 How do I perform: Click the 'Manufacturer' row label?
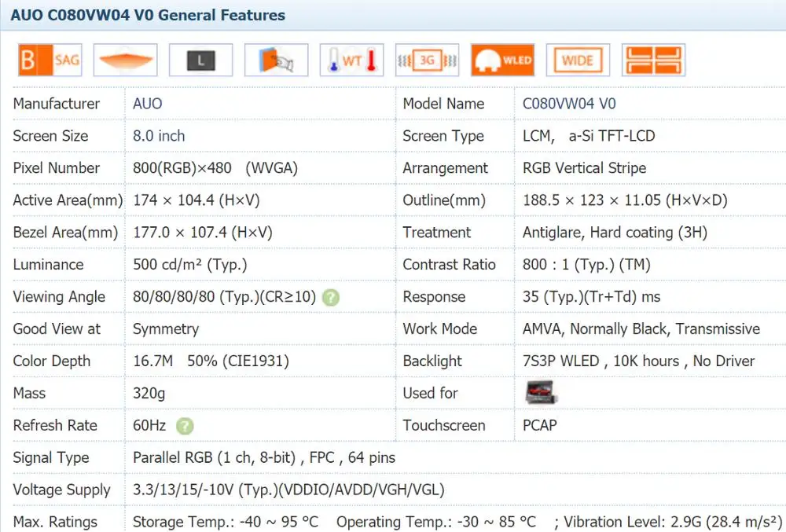tap(56, 104)
